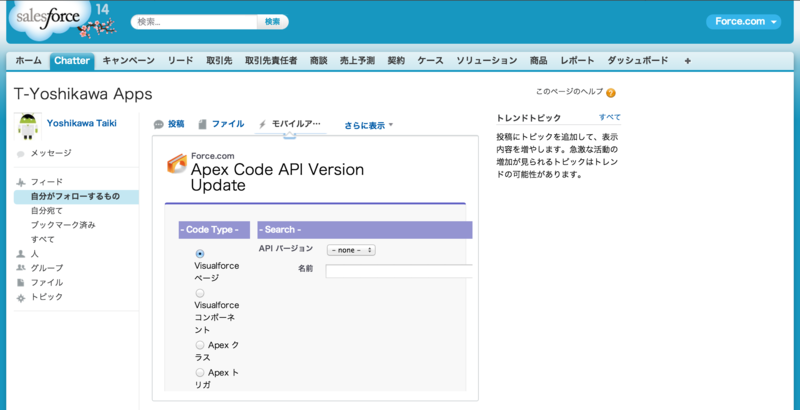The height and width of the screenshot is (410, 800).
Task: Select 自分がフォローするもの feed filter
Action: point(76,196)
